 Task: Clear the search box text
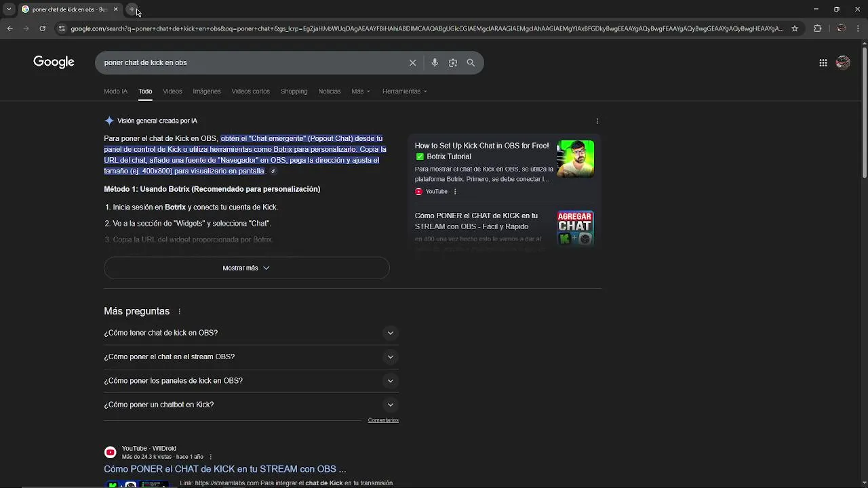(x=412, y=62)
